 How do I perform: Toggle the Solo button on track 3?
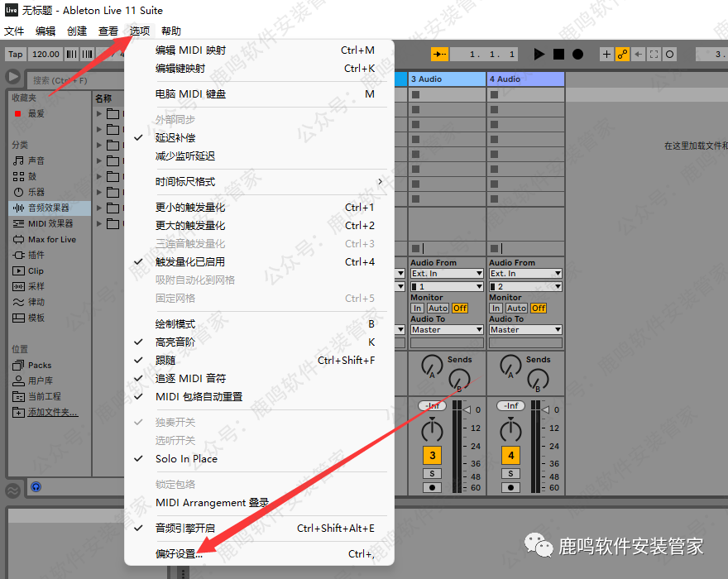(432, 473)
